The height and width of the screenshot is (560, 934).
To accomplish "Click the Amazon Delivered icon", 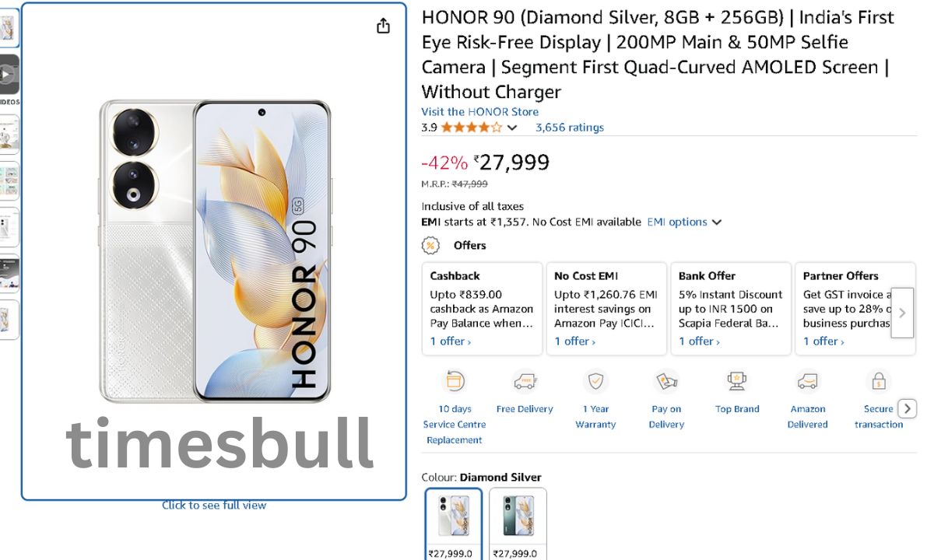I will (808, 382).
